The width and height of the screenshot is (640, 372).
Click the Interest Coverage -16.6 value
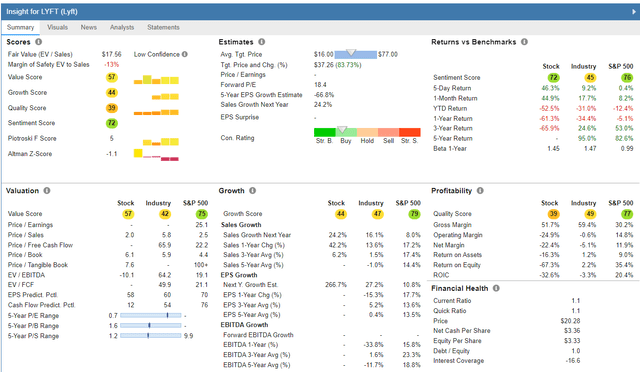[573, 361]
